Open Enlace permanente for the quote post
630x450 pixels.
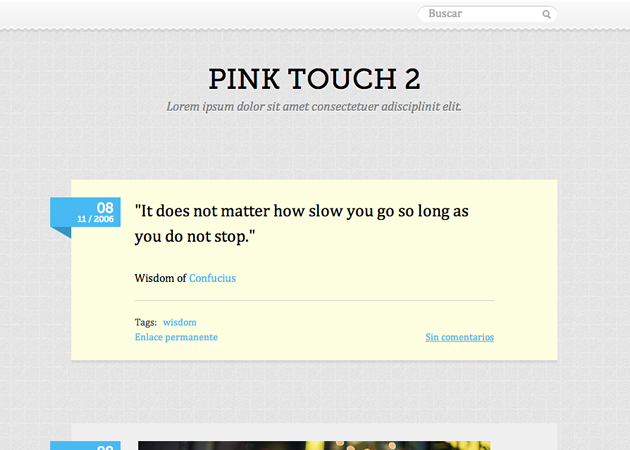pos(176,337)
